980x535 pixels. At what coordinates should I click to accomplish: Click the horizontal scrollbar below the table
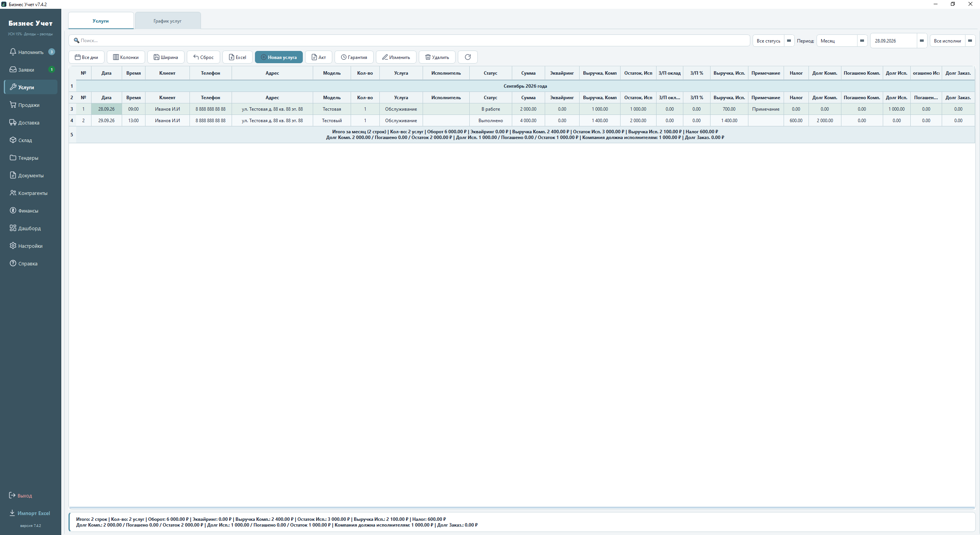tap(522, 508)
